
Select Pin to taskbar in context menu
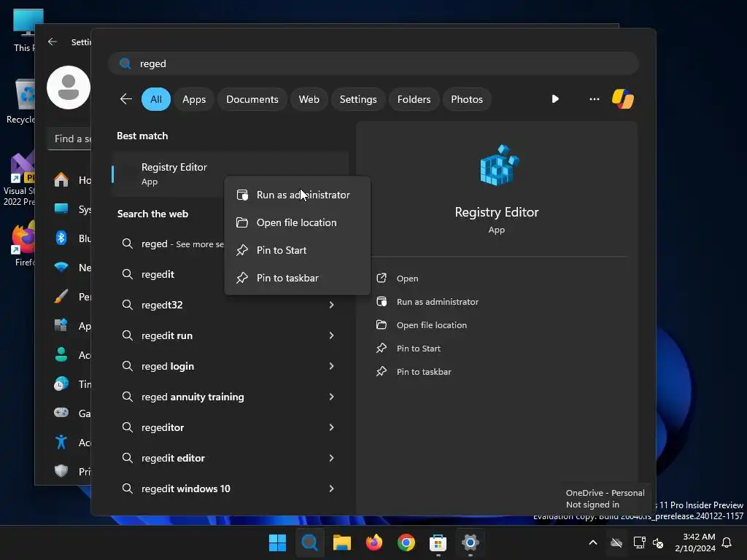pos(298,278)
